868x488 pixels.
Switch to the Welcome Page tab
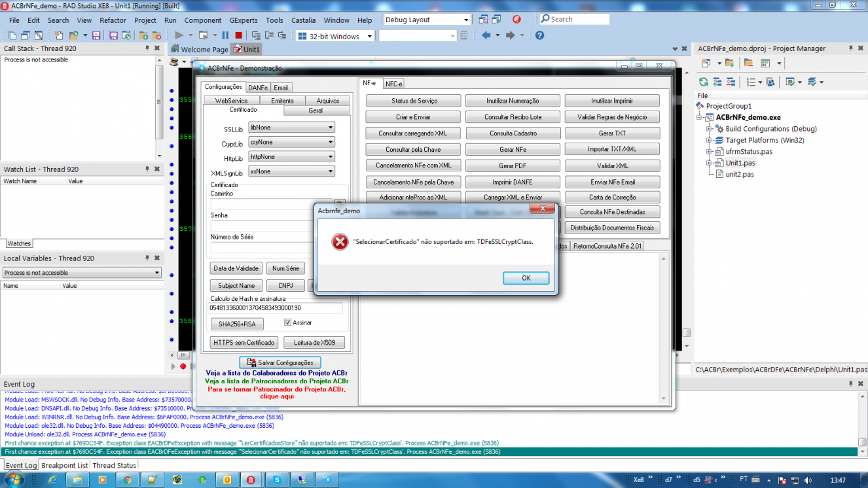coord(200,49)
